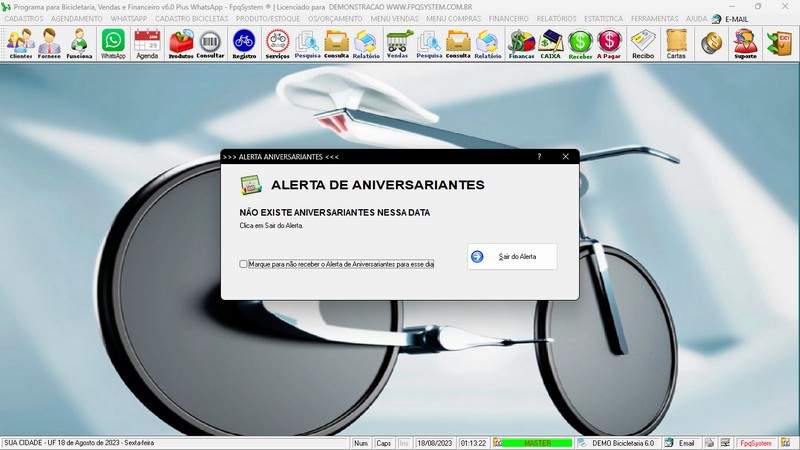The width and height of the screenshot is (800, 450).
Task: Open the Registro bicycle icon
Action: tap(244, 44)
